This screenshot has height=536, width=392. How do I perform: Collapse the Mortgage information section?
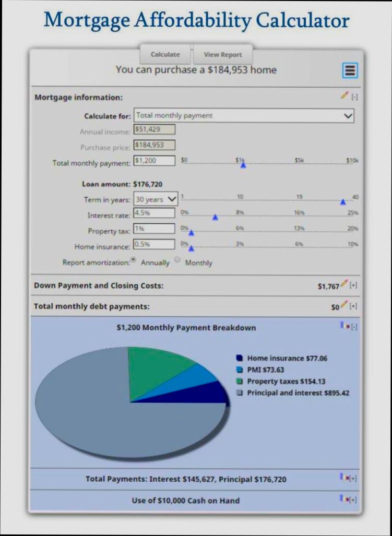point(354,98)
